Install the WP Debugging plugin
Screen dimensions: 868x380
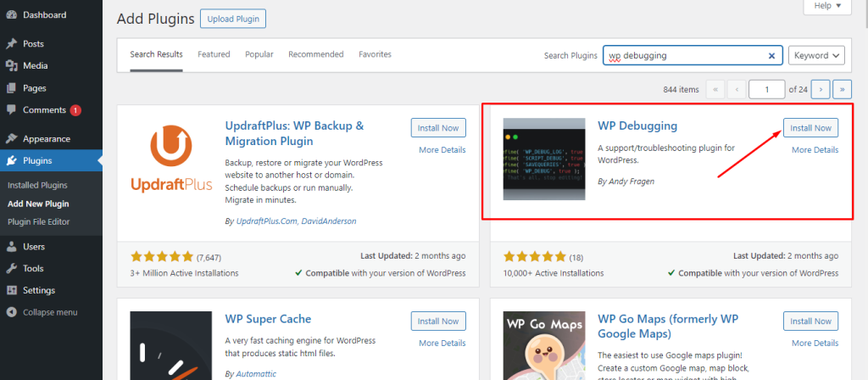[x=810, y=128]
